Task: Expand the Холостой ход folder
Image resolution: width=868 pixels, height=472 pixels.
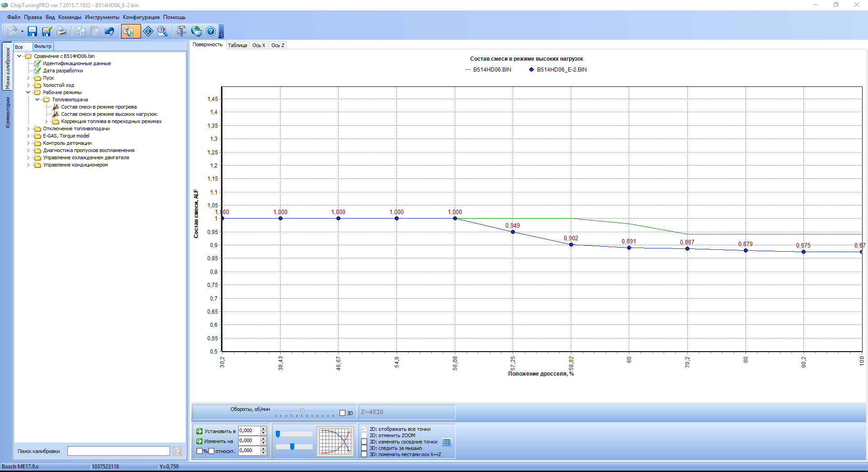Action: (28, 85)
